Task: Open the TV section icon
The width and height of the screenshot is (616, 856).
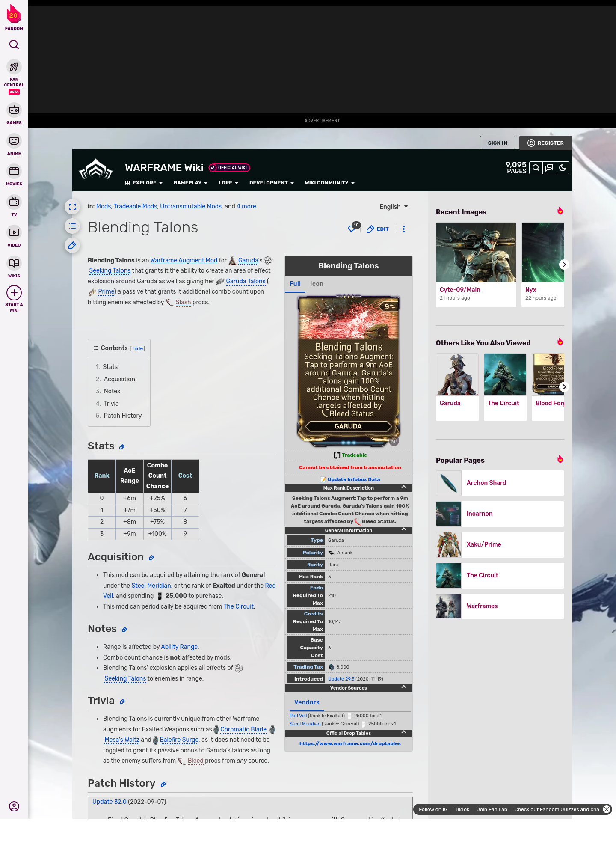Action: pos(14,202)
